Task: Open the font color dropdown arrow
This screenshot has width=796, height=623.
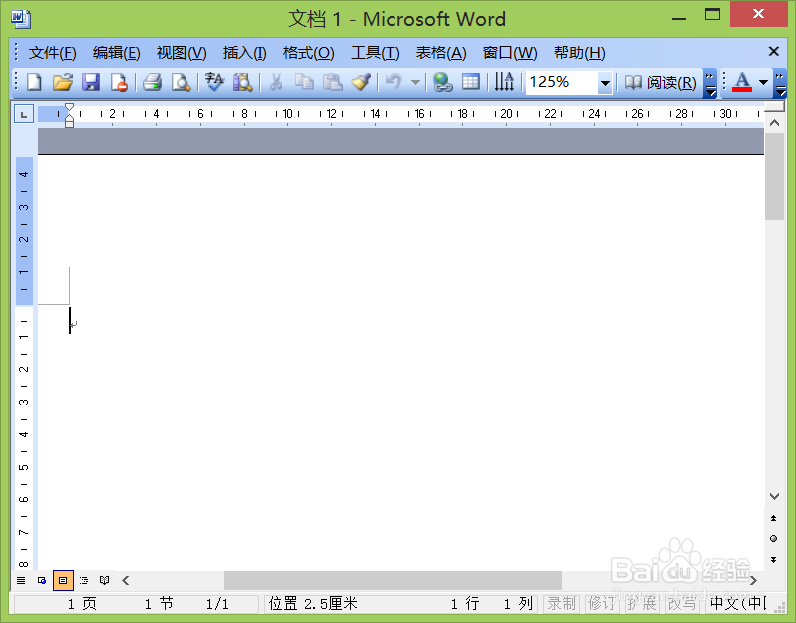Action: tap(763, 82)
